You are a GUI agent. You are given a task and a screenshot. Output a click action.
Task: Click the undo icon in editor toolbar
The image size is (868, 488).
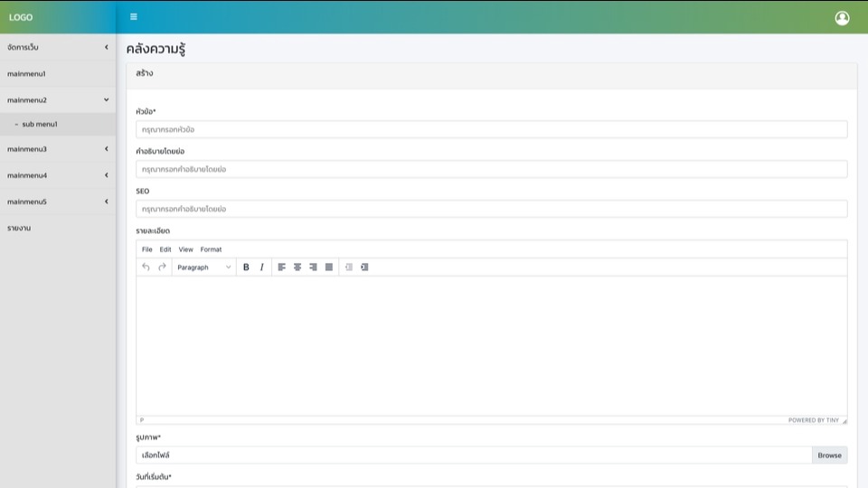coord(146,267)
